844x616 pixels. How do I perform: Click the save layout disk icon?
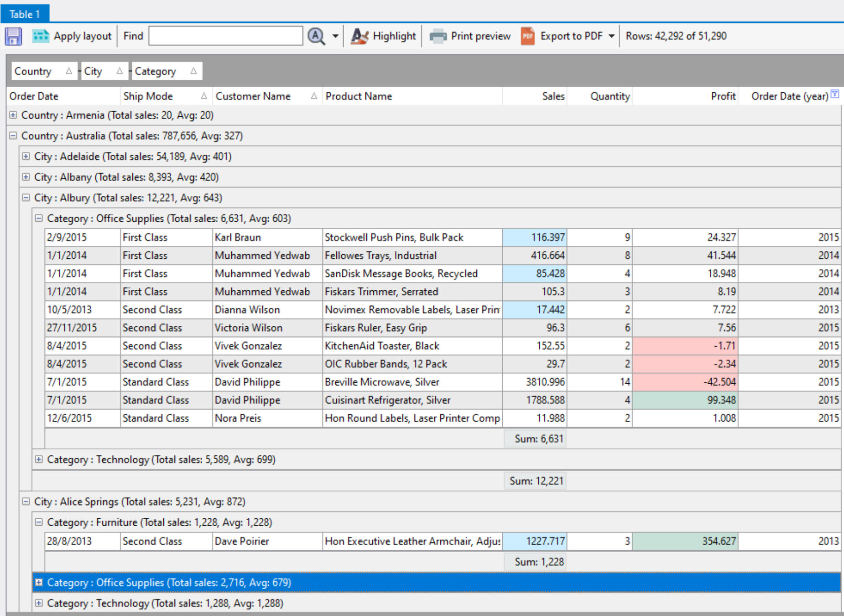click(x=14, y=36)
